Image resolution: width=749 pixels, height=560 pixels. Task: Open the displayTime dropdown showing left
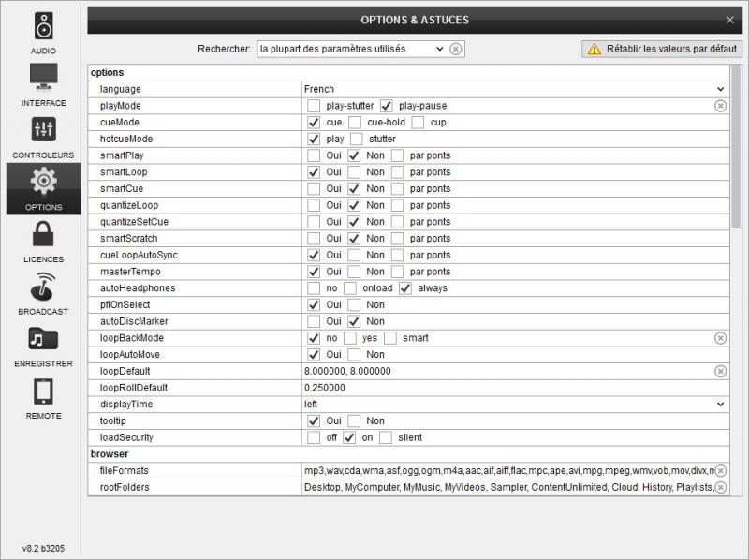(x=515, y=405)
